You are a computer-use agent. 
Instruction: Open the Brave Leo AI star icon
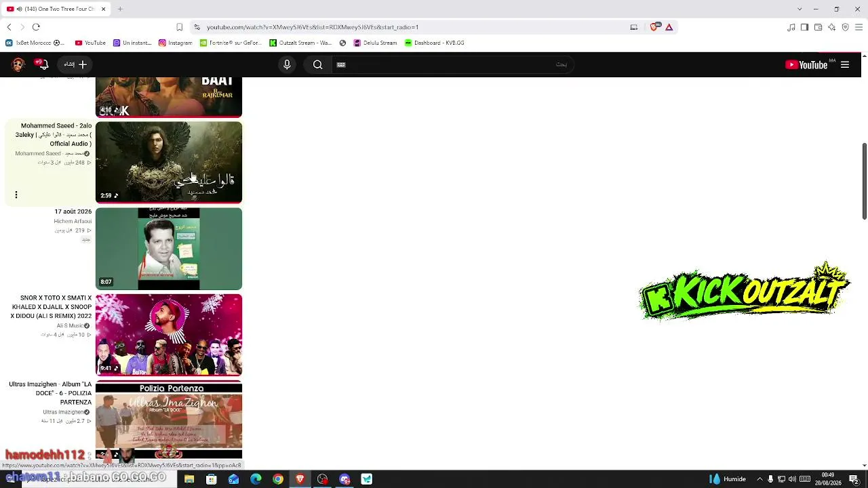[x=831, y=27]
